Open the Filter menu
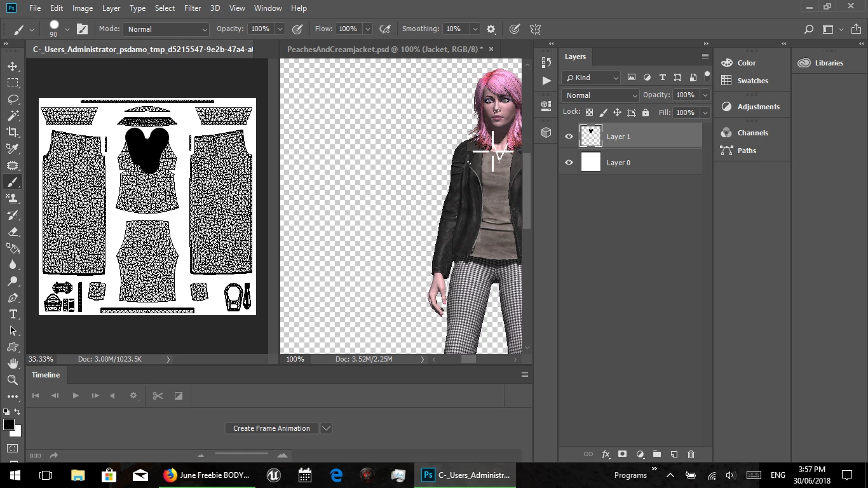Image resolution: width=868 pixels, height=488 pixels. pos(192,8)
